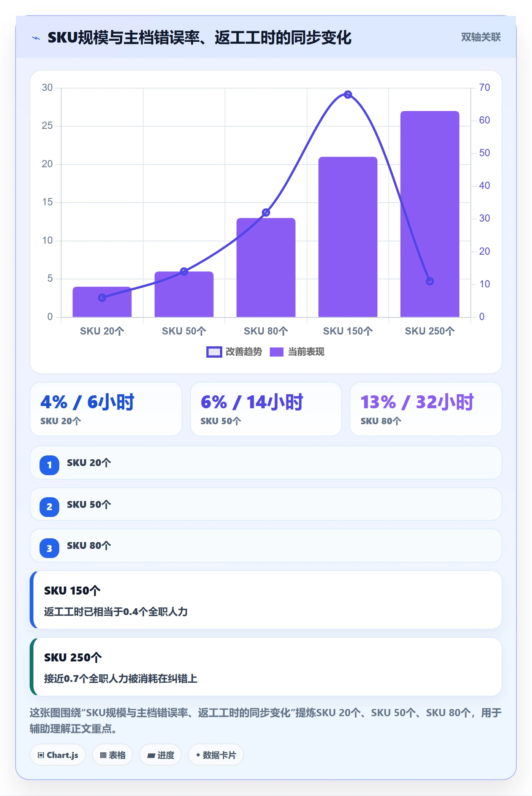Screen dimensions: 532x796
Task: Click the 数据卡片 tag
Action: 216,755
